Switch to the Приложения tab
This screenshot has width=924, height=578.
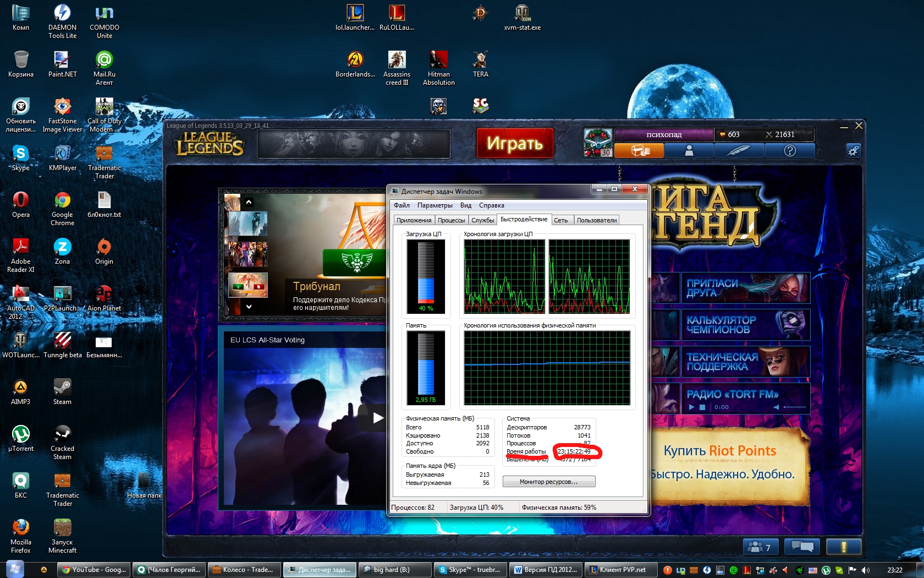coord(414,220)
